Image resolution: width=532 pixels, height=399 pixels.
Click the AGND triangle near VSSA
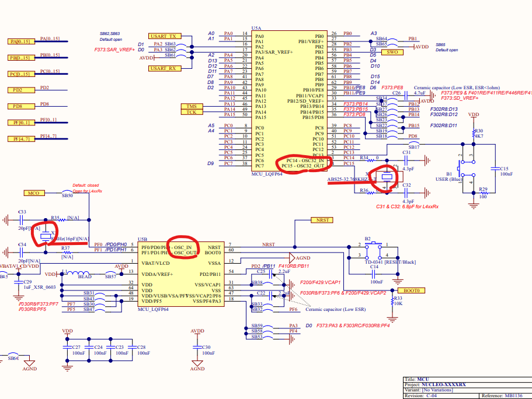click(x=292, y=258)
